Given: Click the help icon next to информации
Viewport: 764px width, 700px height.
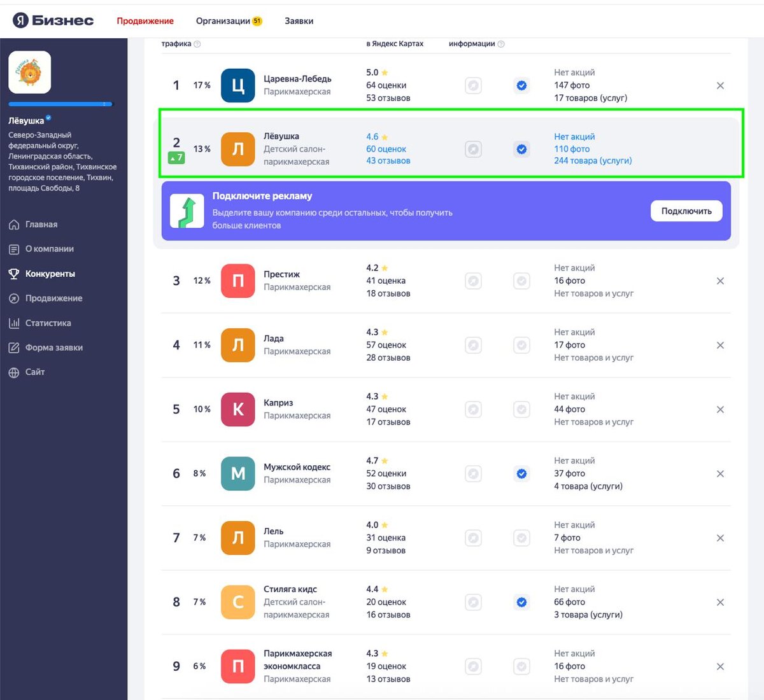Looking at the screenshot, I should point(501,44).
